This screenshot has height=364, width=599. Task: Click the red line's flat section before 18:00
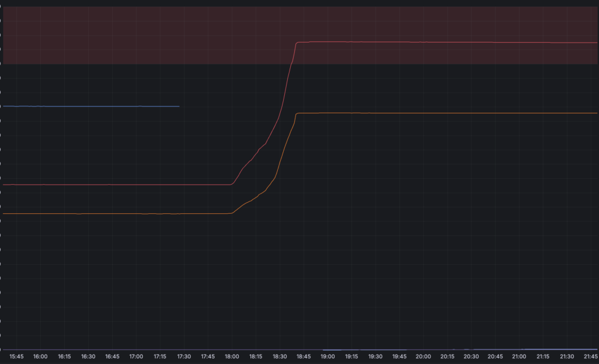[x=116, y=185]
